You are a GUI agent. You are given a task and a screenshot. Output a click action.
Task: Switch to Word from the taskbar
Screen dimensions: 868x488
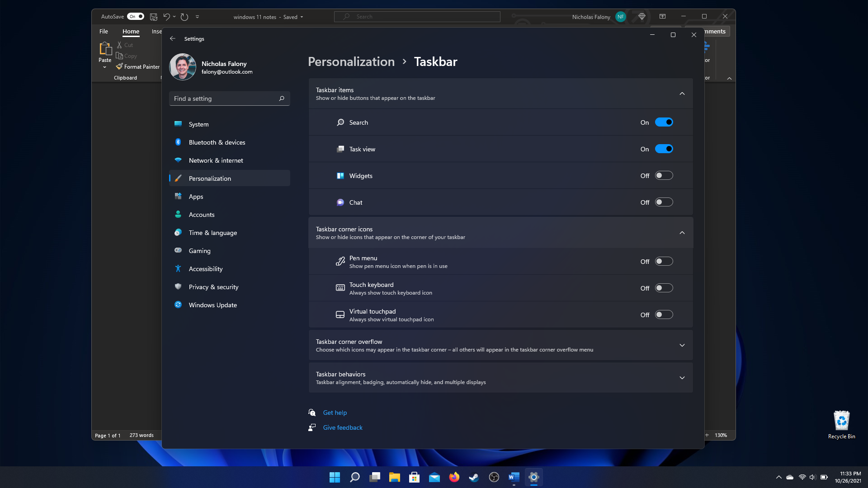[x=514, y=477]
